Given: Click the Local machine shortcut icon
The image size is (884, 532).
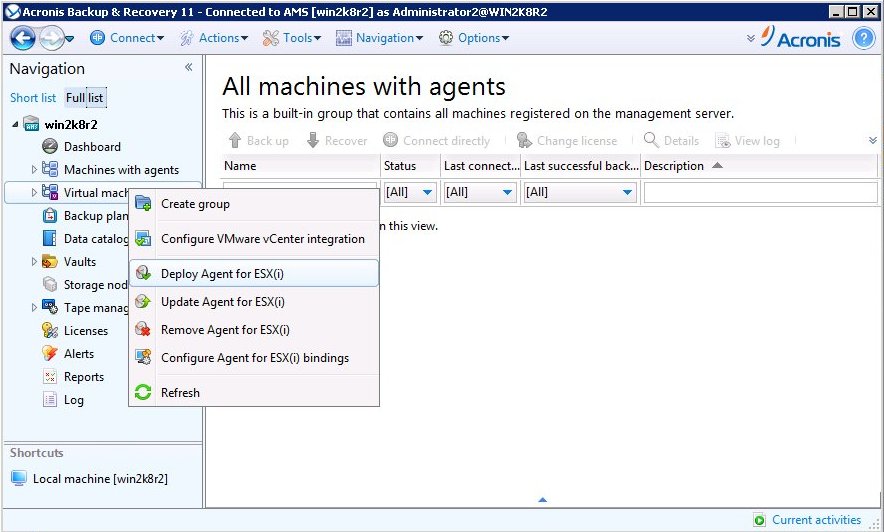Looking at the screenshot, I should coord(19,479).
